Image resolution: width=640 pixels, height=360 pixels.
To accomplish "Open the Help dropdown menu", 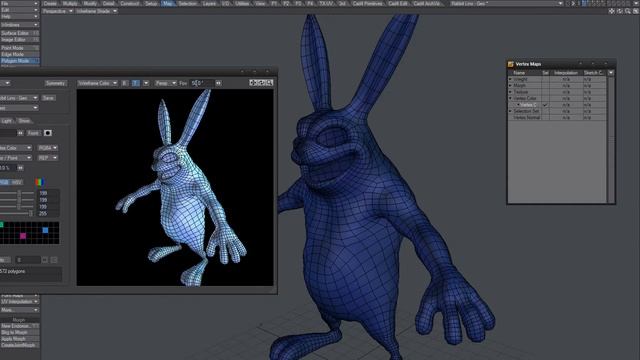I will [x=19, y=16].
